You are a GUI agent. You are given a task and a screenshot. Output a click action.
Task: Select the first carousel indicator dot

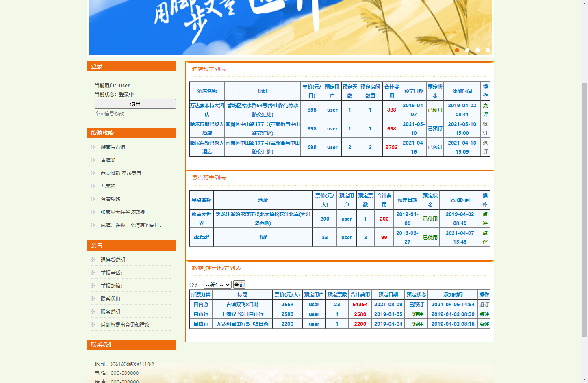(x=457, y=50)
